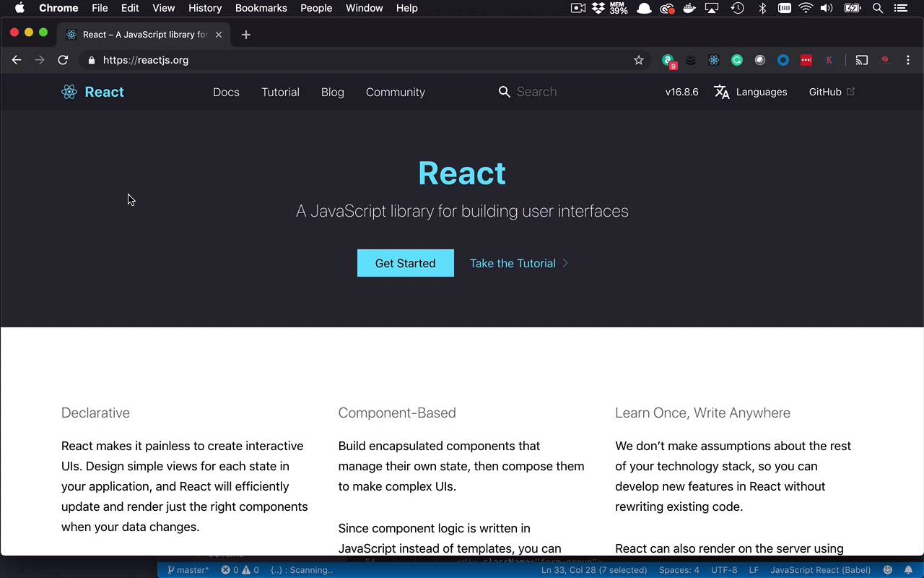This screenshot has width=924, height=578.
Task: Open the Community navigation link
Action: 396,92
